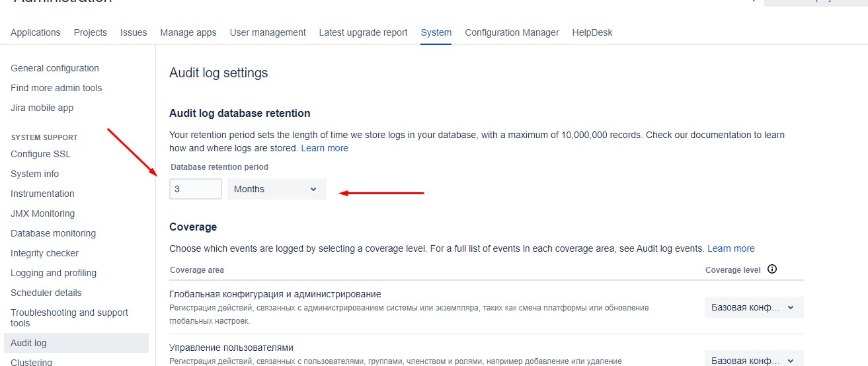Image resolution: width=868 pixels, height=366 pixels.
Task: Open the Issues tab
Action: 134,32
